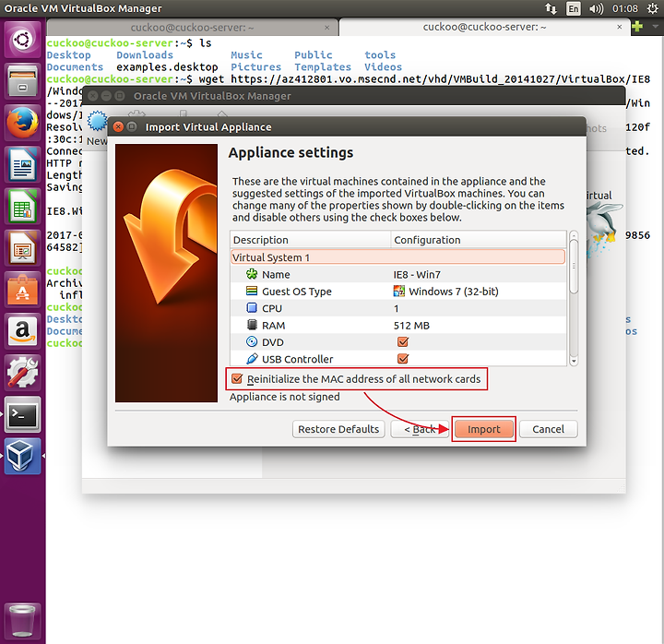Click the network up/down arrows indicator
Image resolution: width=664 pixels, height=644 pixels.
tap(551, 8)
